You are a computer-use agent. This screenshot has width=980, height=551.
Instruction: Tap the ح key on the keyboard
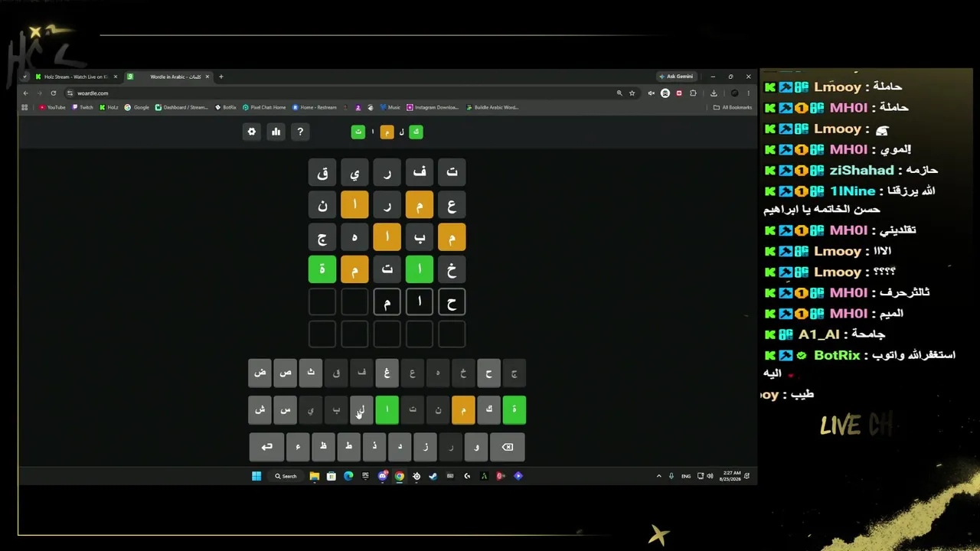point(488,373)
